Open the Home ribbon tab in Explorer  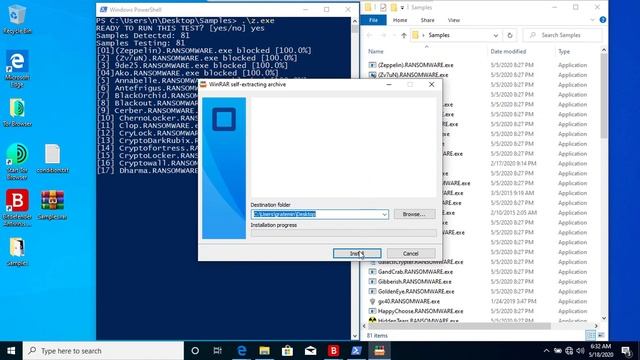(400, 20)
